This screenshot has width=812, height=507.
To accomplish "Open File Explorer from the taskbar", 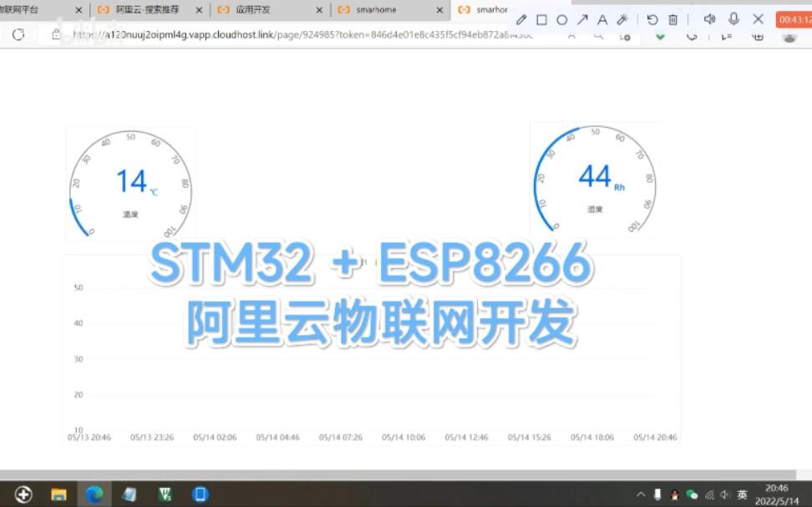I will click(x=58, y=494).
